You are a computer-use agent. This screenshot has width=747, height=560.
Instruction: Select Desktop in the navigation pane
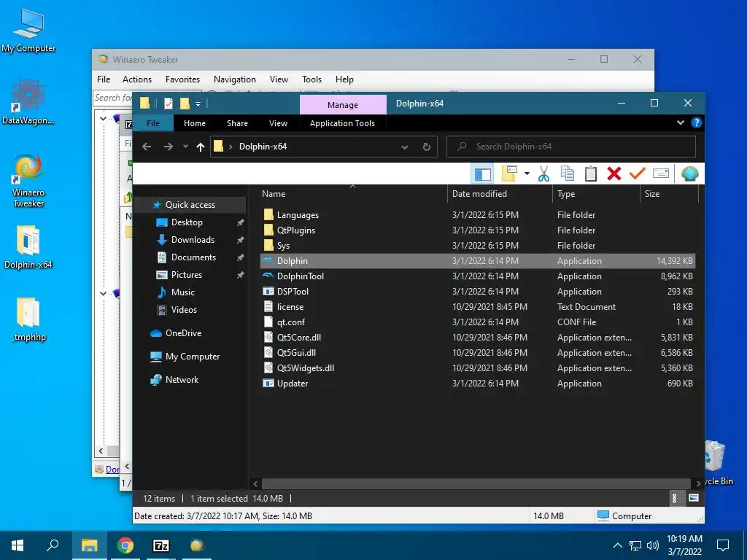pyautogui.click(x=187, y=222)
